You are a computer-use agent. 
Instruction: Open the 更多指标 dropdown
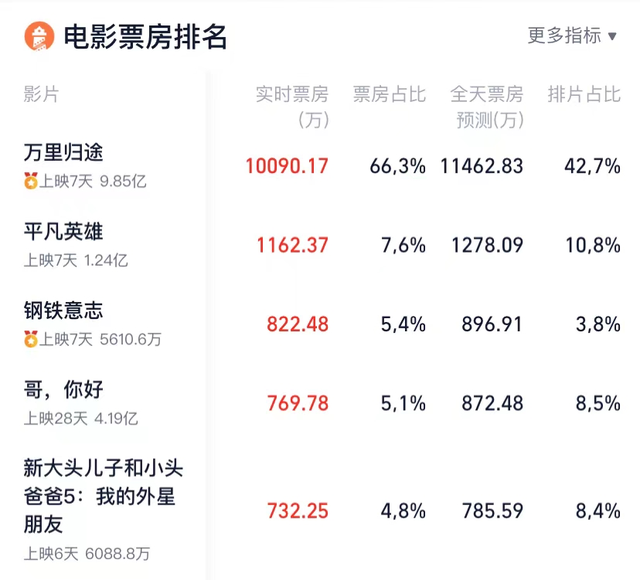pos(572,36)
